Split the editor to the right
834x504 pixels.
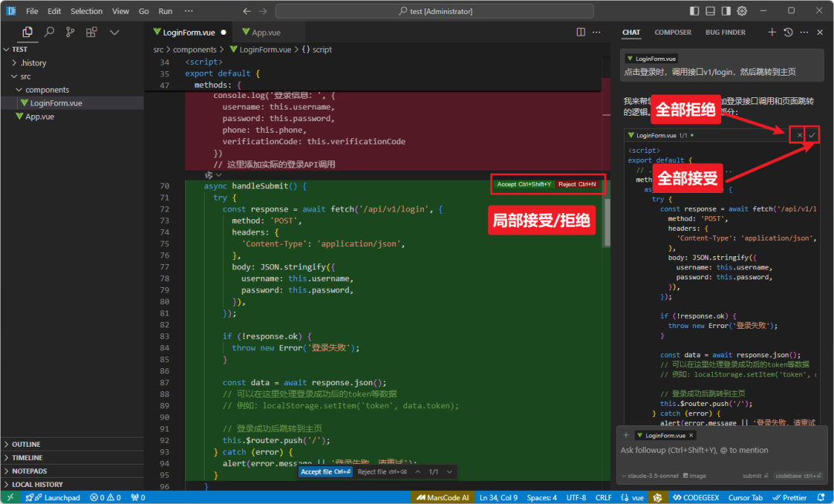coord(581,32)
